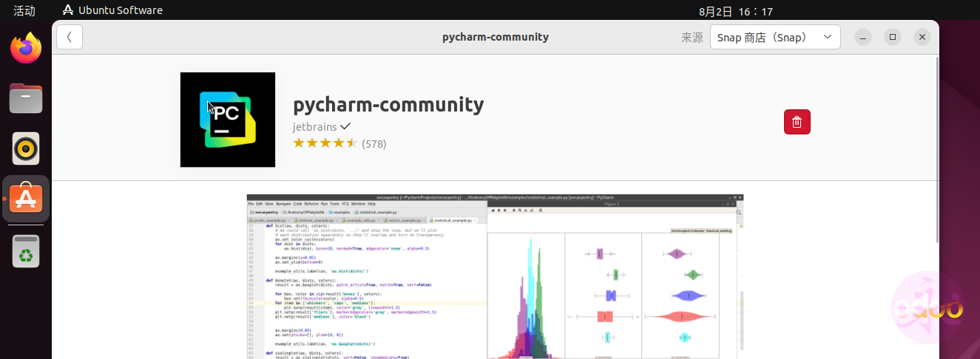The image size is (980, 359).
Task: Click the (578) review count
Action: (x=374, y=143)
